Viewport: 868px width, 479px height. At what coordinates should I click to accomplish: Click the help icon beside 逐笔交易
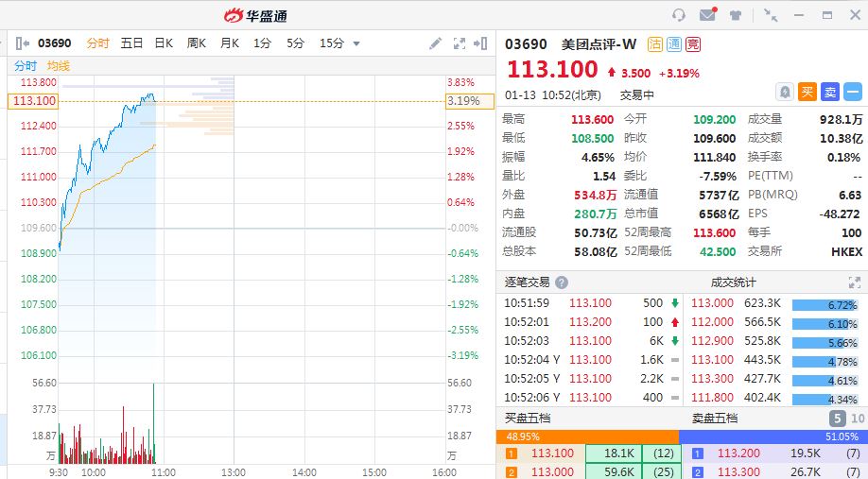point(562,282)
